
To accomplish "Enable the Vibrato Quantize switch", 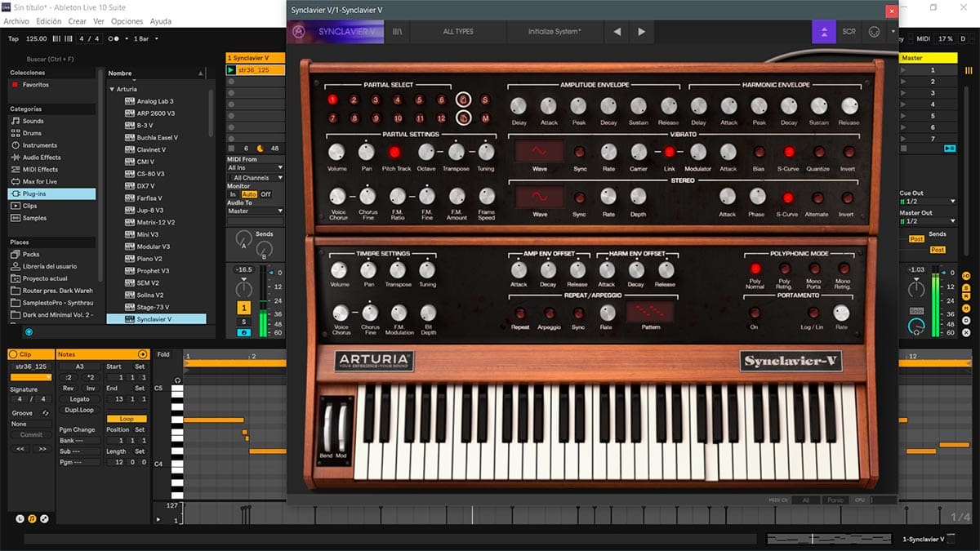I will 818,152.
